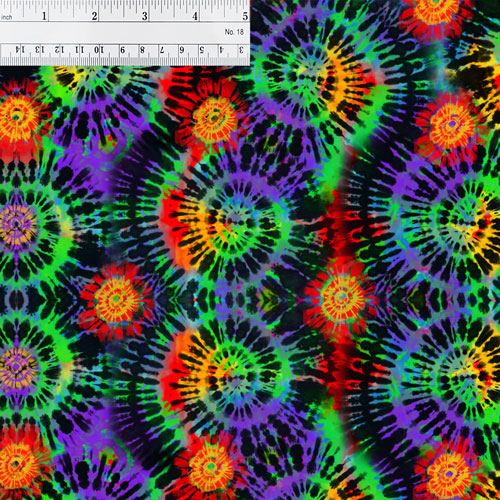This screenshot has height=500, width=500.
Task: Click the 6 centimeter mark on ruler
Action: 182,50
